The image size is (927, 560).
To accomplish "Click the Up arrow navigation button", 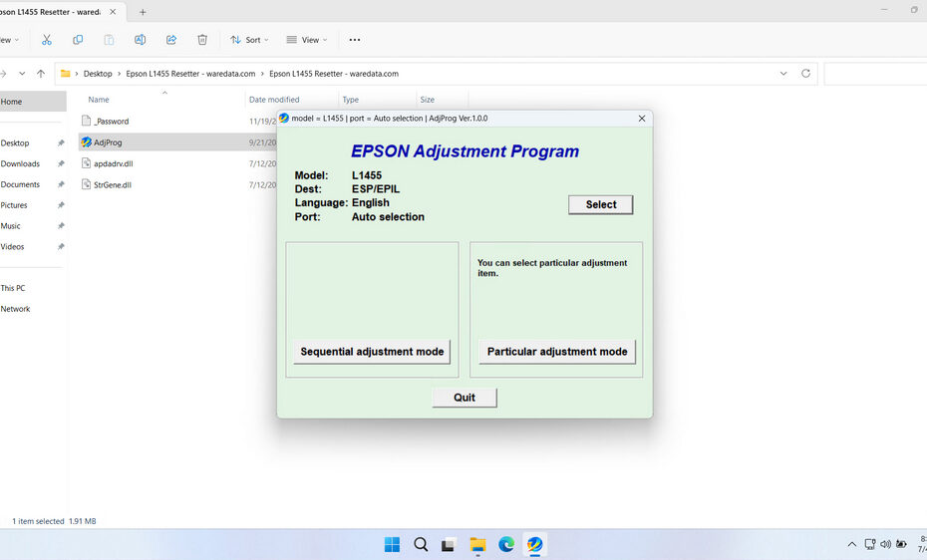I will [41, 74].
